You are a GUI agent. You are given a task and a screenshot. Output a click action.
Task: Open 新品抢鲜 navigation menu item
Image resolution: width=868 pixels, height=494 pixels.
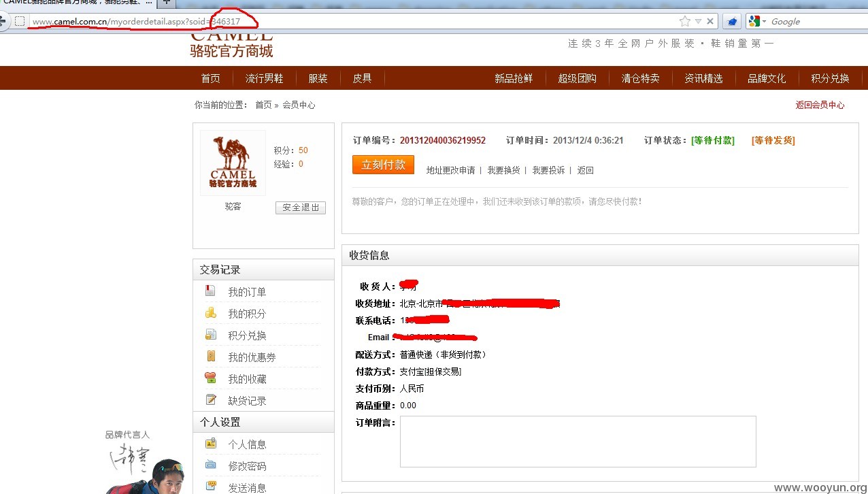pyautogui.click(x=514, y=78)
